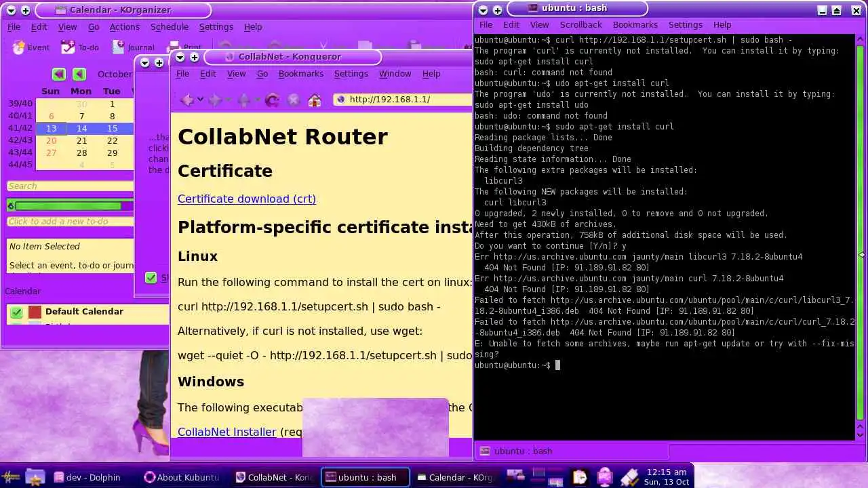868x488 pixels.
Task: Open Konqueror Bookmarks menu
Action: 300,74
